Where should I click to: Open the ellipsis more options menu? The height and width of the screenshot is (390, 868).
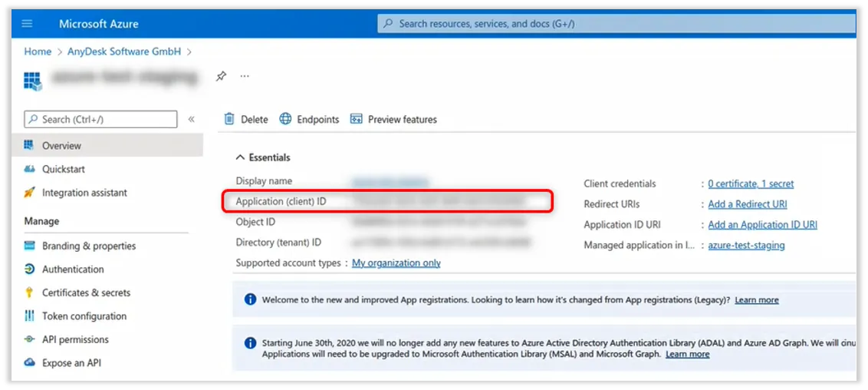[x=245, y=76]
